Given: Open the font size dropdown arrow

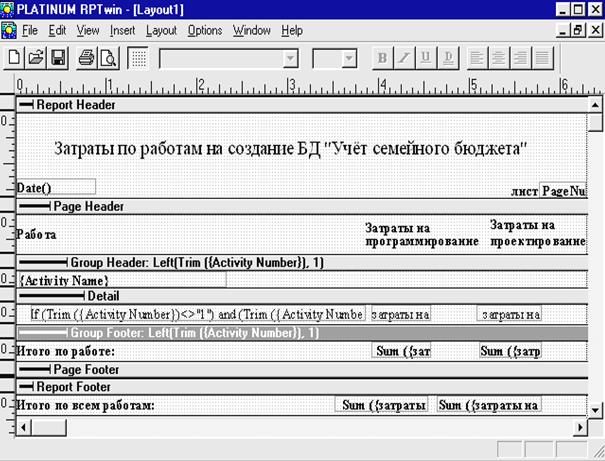Looking at the screenshot, I should point(349,59).
